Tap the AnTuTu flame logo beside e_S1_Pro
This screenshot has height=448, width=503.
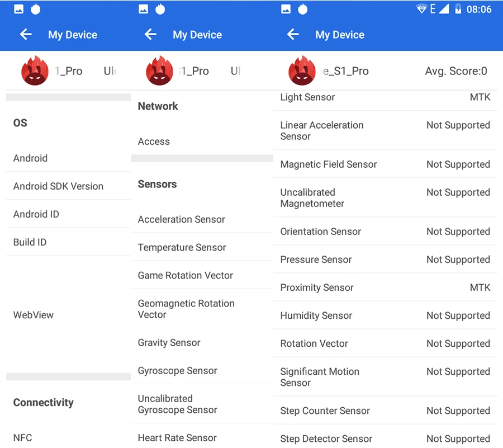click(x=302, y=70)
